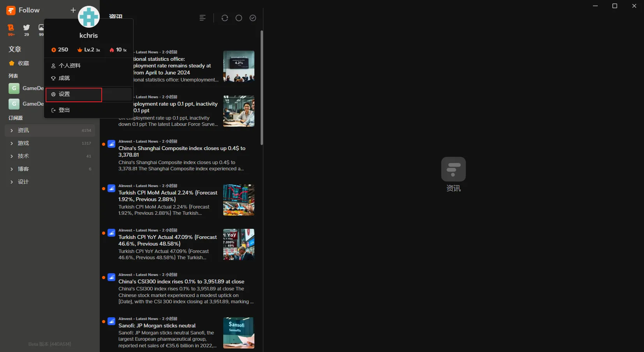
Task: Select 个人资料 in the profile menu
Action: [70, 65]
